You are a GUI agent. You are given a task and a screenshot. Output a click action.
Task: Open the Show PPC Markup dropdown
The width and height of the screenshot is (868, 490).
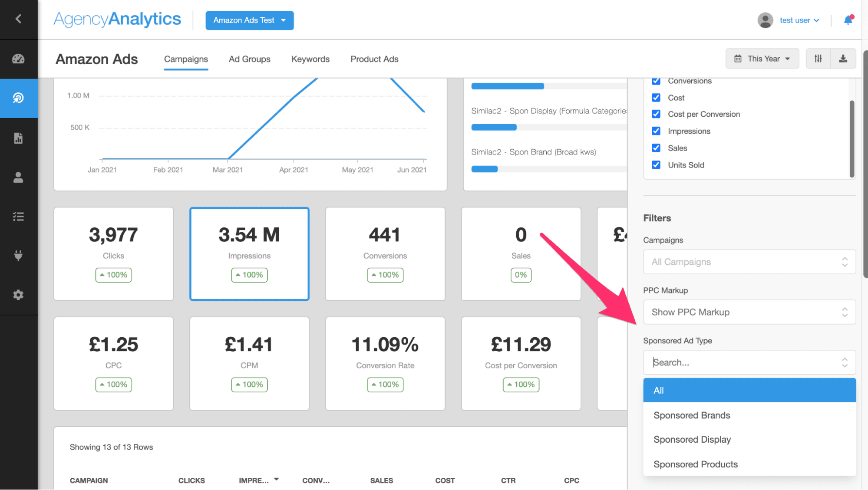click(x=749, y=312)
